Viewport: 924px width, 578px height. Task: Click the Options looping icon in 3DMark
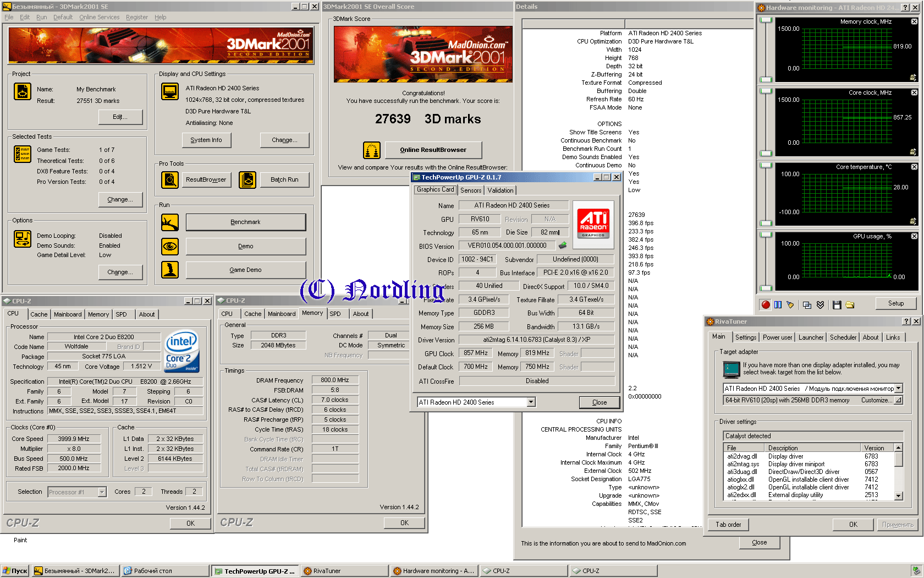pyautogui.click(x=23, y=239)
